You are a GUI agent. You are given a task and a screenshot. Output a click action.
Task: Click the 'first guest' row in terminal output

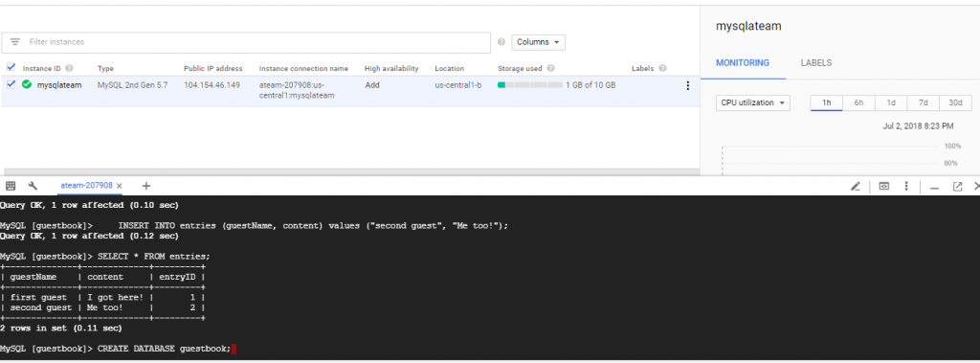(x=102, y=297)
